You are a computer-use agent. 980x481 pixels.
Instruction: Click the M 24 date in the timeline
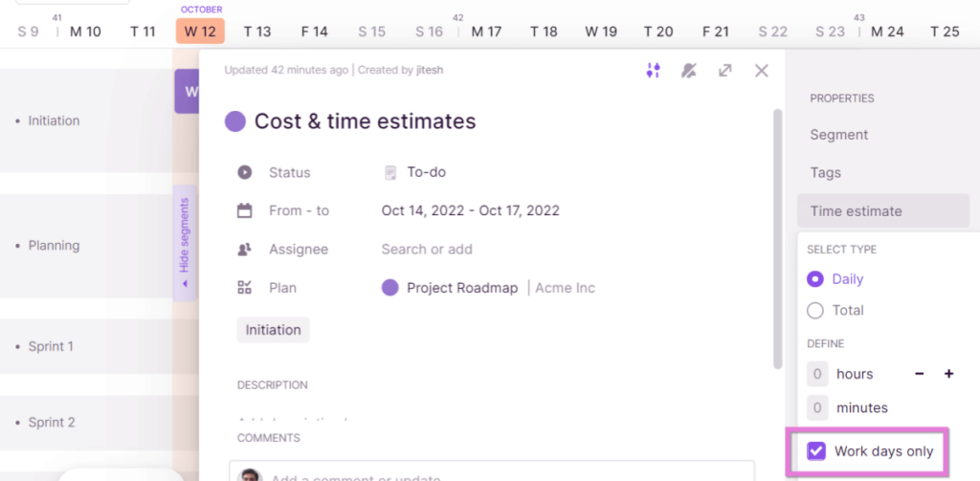click(887, 32)
